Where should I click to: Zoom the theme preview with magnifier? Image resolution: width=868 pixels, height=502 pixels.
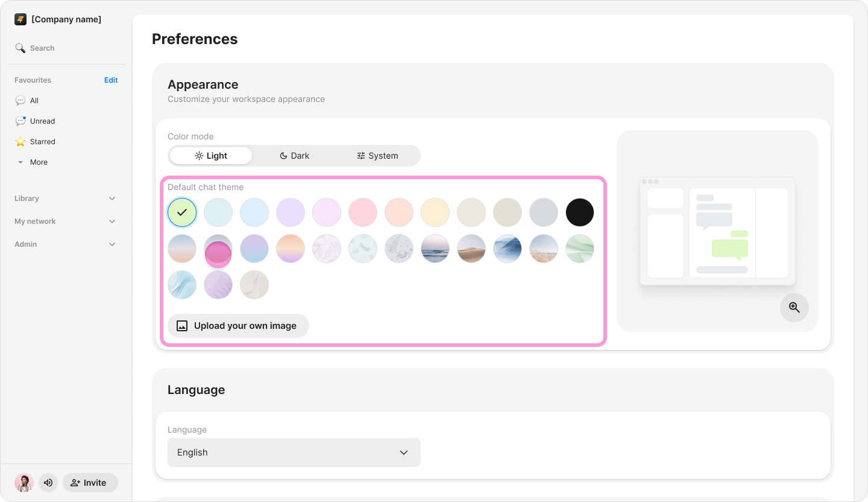[x=794, y=308]
